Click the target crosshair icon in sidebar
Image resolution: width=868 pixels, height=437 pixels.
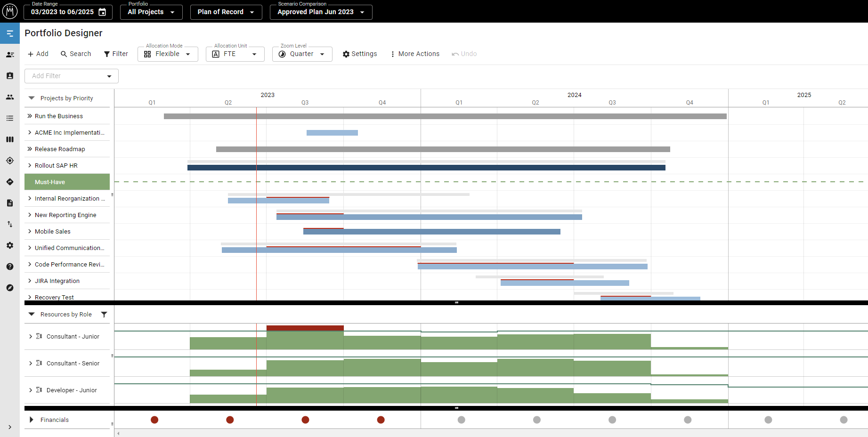[10, 161]
